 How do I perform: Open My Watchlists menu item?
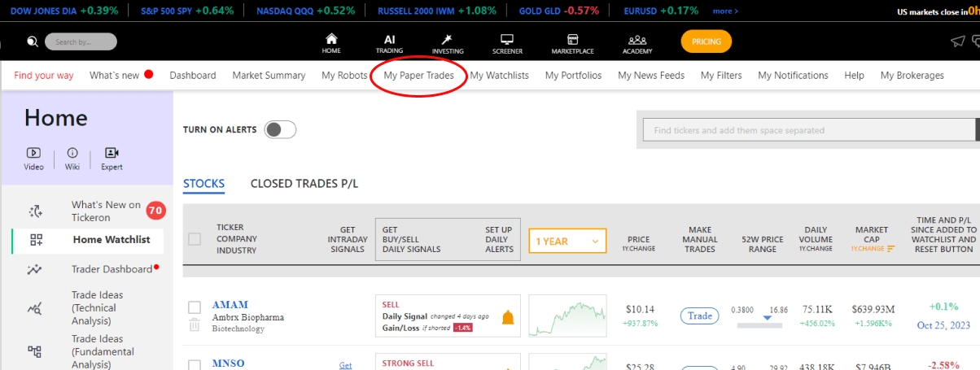499,75
